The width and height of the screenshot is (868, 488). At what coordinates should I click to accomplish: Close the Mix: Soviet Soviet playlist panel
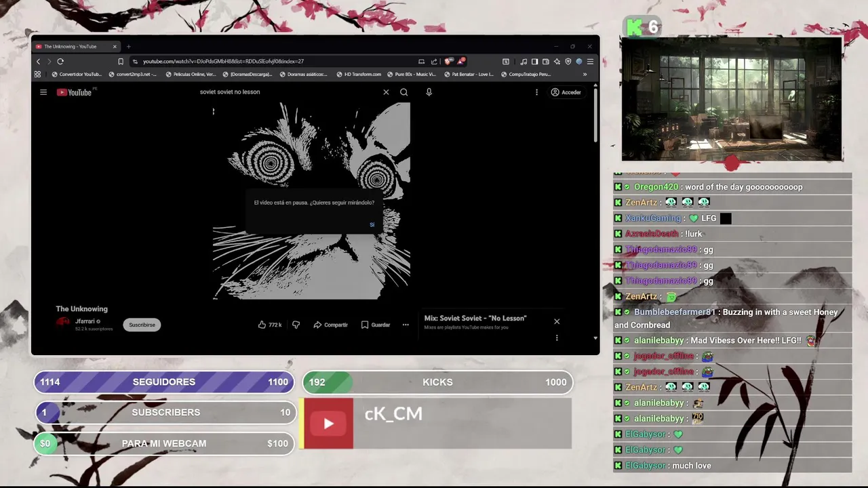tap(557, 321)
